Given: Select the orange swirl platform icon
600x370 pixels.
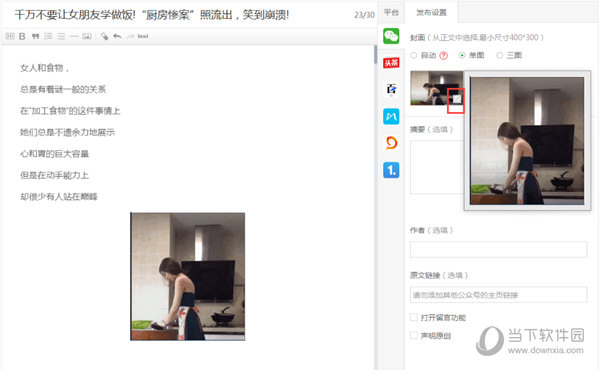Looking at the screenshot, I should pos(391,143).
